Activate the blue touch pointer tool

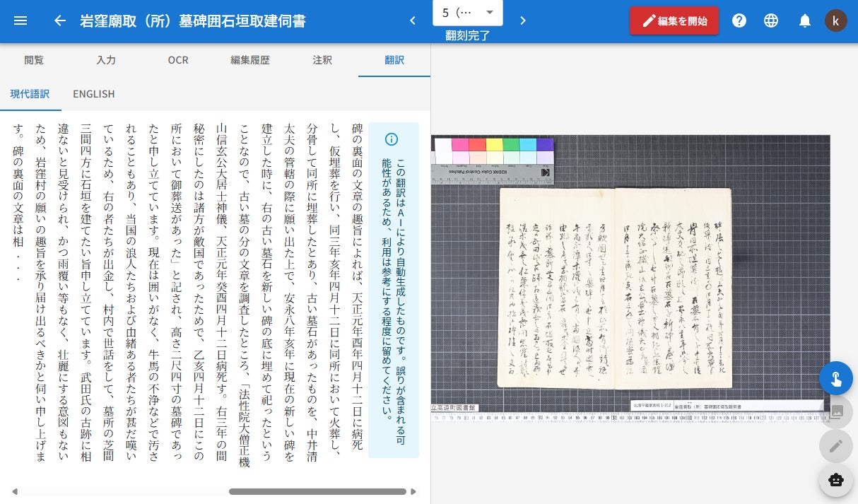[836, 378]
